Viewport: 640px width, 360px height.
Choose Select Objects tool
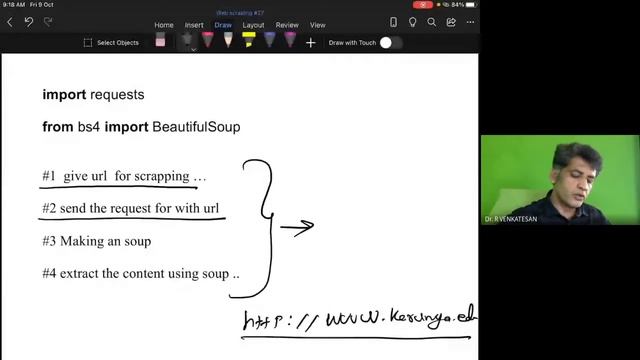pyautogui.click(x=111, y=42)
